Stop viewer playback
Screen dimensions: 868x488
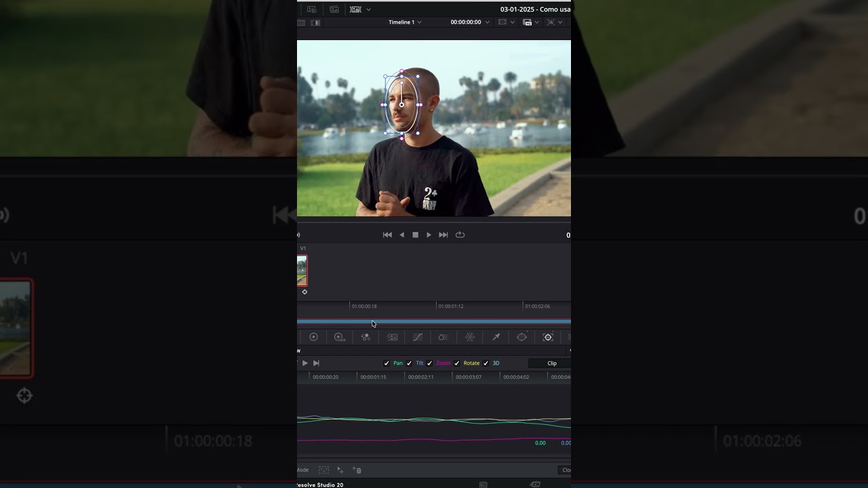pos(415,235)
